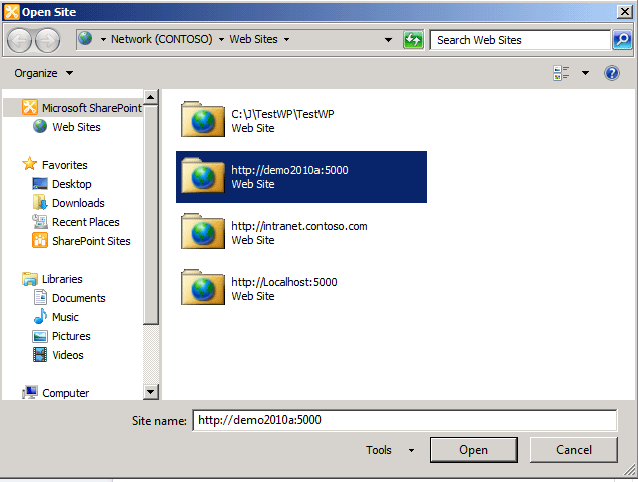The width and height of the screenshot is (638, 482).
Task: Click the Search Web Sites box
Action: [x=520, y=40]
